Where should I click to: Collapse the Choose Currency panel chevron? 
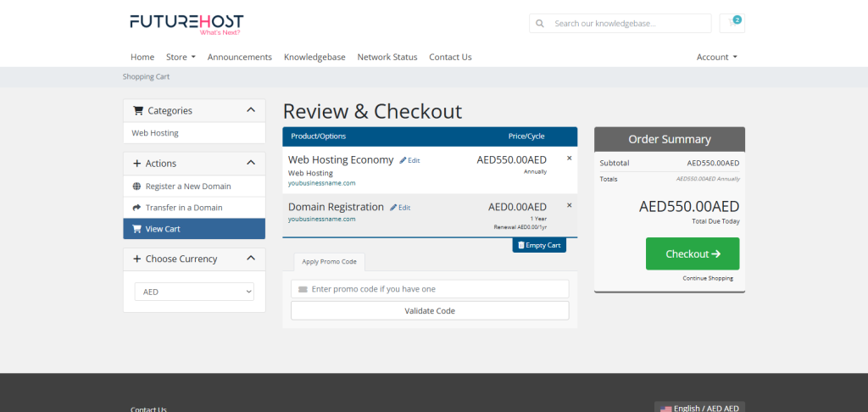coord(251,258)
